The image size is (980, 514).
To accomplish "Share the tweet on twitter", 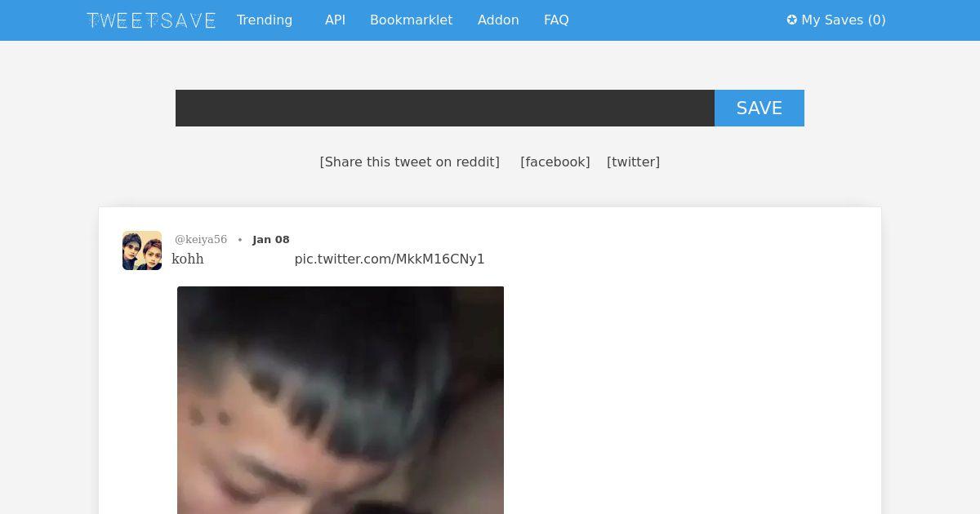I will (x=633, y=162).
